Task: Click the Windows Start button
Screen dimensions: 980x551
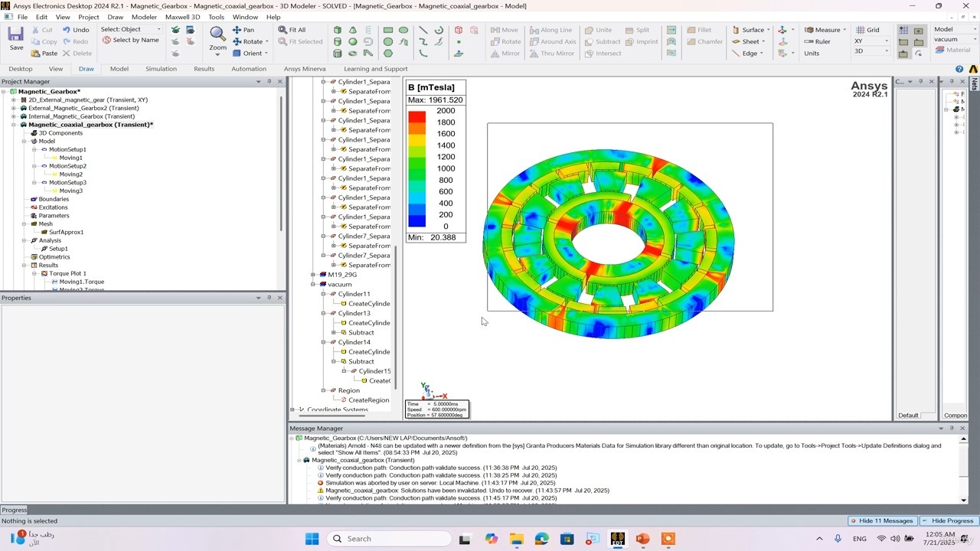Action: pyautogui.click(x=312, y=539)
